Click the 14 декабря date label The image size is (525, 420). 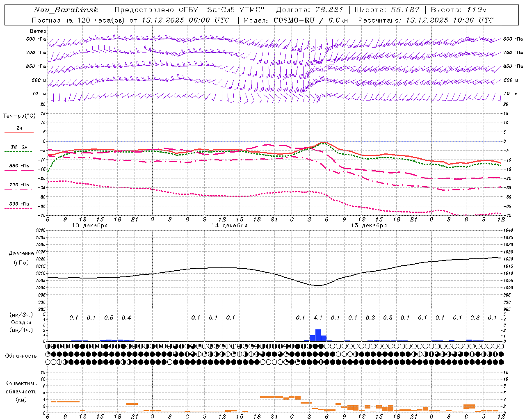(x=229, y=226)
